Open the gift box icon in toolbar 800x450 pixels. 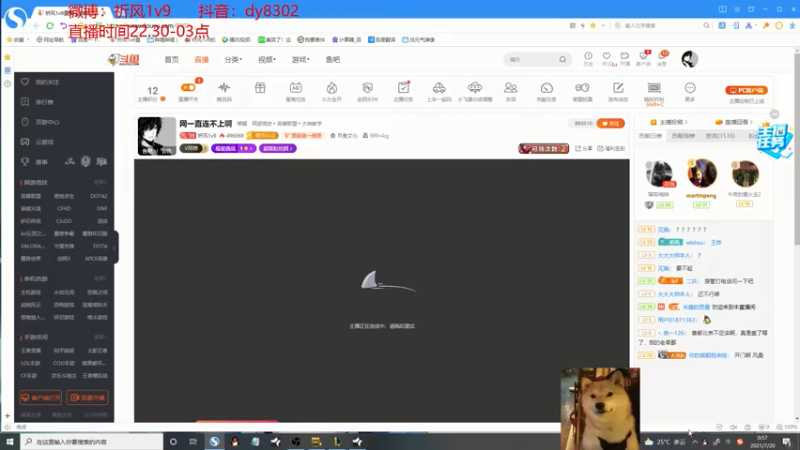(x=260, y=88)
